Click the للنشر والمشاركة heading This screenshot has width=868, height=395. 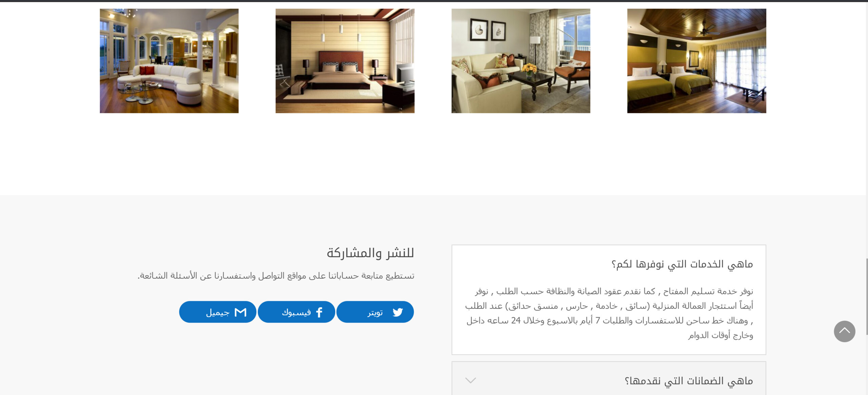pyautogui.click(x=370, y=253)
